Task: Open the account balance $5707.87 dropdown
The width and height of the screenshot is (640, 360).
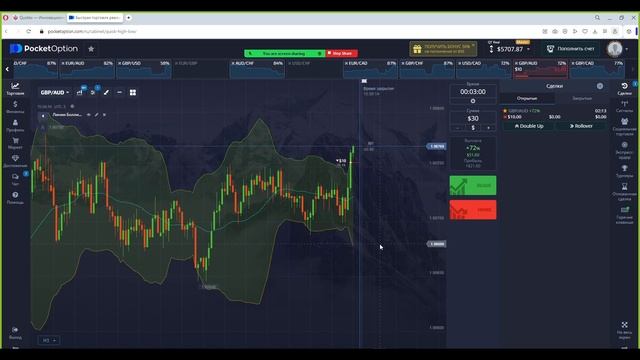Action: pos(510,49)
